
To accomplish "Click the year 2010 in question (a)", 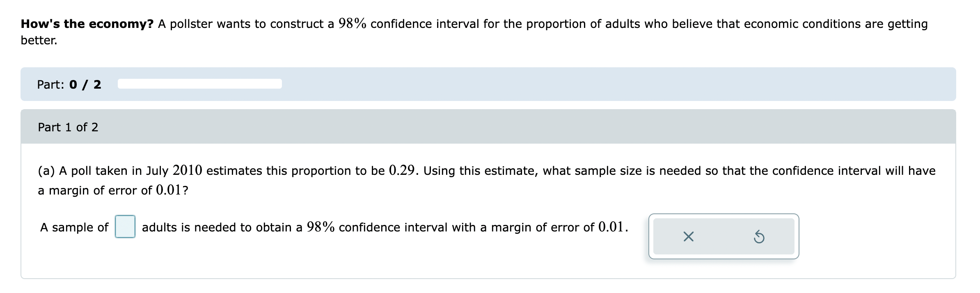I will tap(188, 170).
